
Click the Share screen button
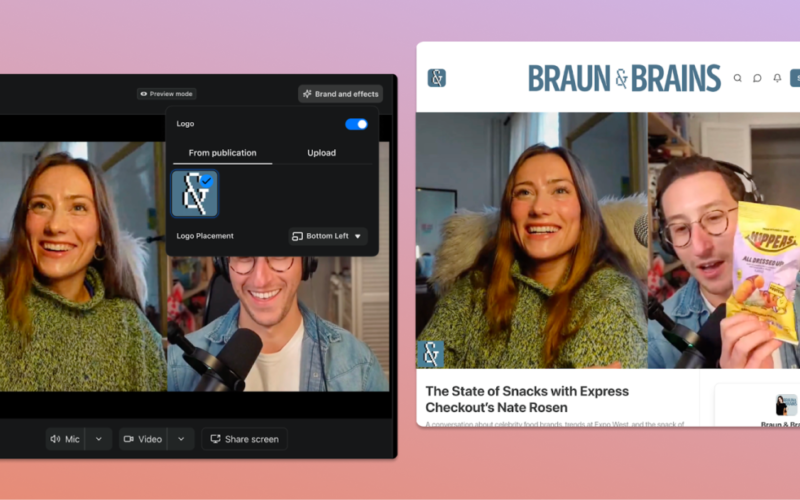point(244,439)
